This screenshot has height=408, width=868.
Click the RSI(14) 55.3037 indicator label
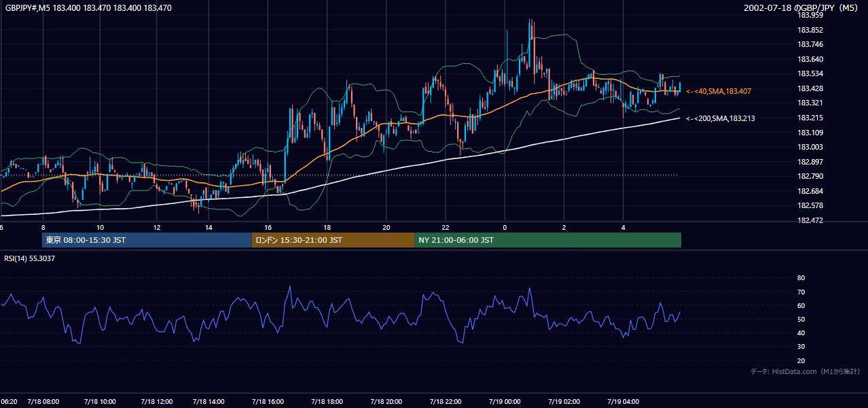(x=30, y=258)
